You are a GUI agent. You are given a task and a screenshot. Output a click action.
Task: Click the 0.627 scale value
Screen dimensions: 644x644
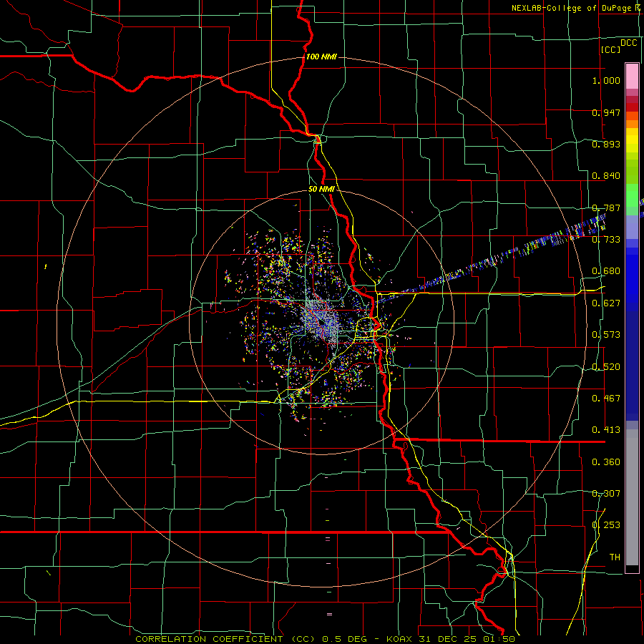(x=606, y=303)
